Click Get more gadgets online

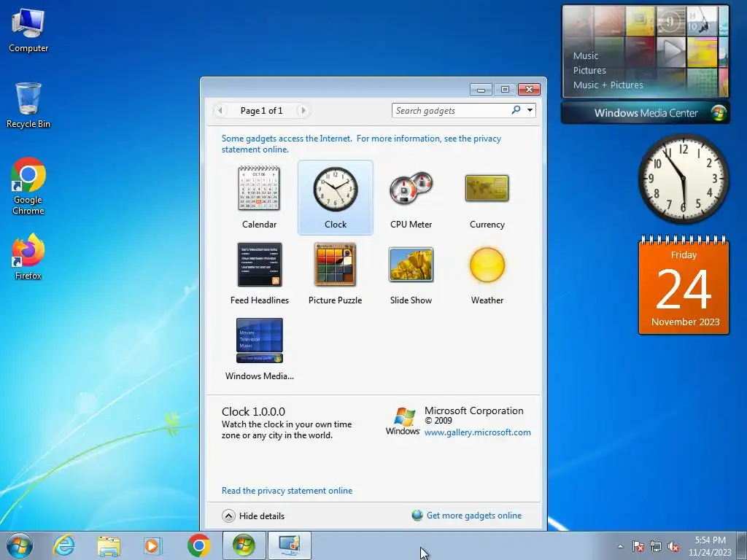pyautogui.click(x=474, y=516)
